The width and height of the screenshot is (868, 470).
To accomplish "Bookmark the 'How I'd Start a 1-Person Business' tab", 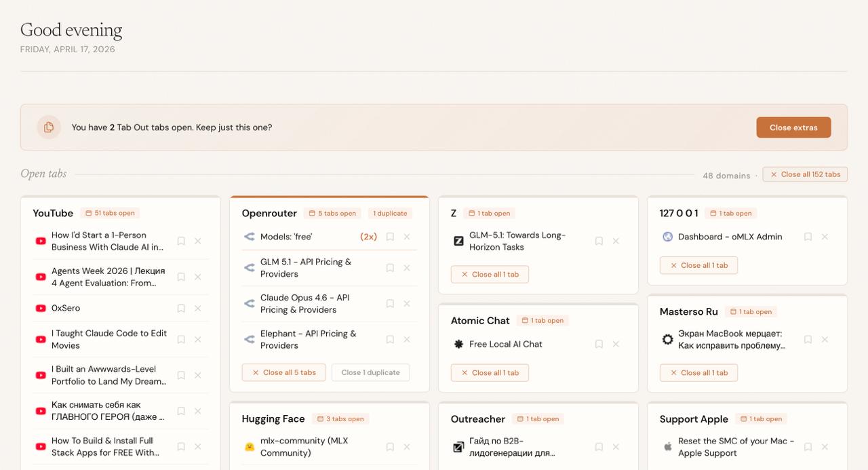I will [181, 241].
